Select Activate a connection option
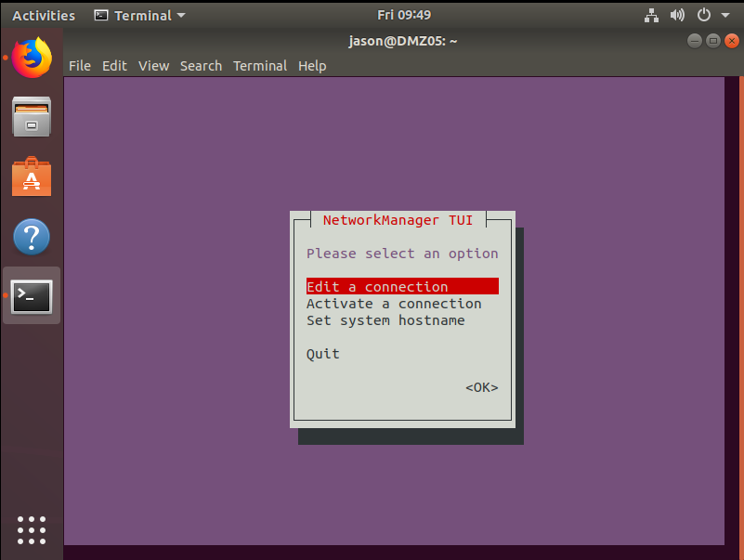The width and height of the screenshot is (744, 560). [x=394, y=304]
